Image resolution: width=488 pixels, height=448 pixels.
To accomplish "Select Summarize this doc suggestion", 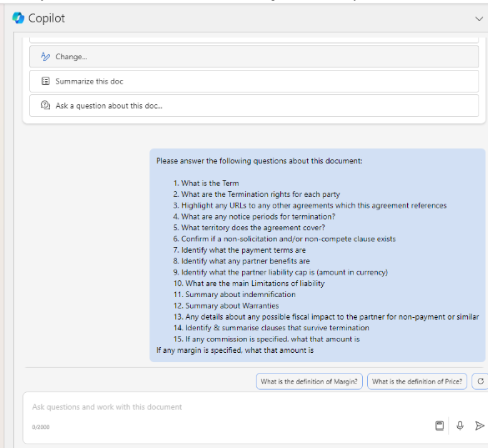I will [254, 81].
